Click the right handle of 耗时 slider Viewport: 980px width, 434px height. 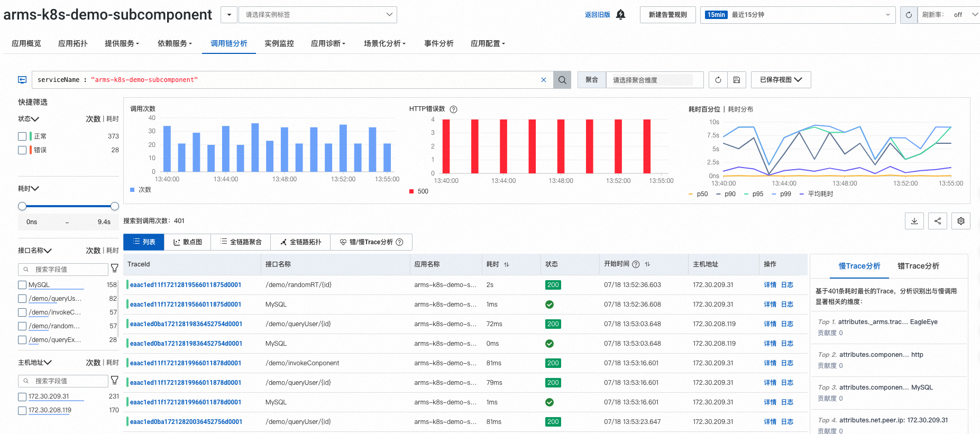(x=115, y=206)
